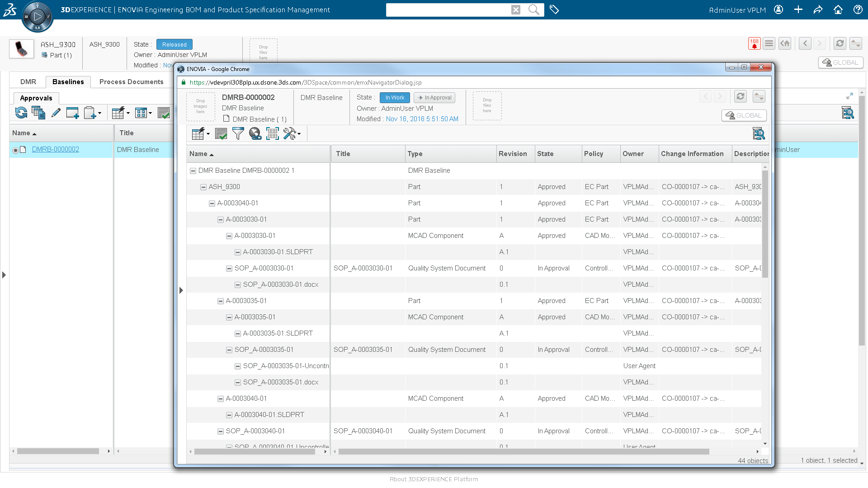
Task: Sort dialog table by Policy column
Action: (594, 154)
